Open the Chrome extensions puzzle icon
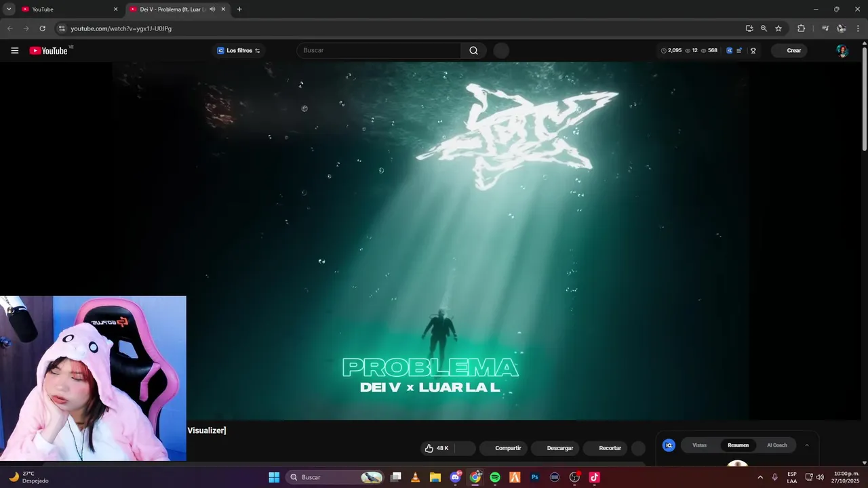Screen dimensions: 868x488 point(801,28)
